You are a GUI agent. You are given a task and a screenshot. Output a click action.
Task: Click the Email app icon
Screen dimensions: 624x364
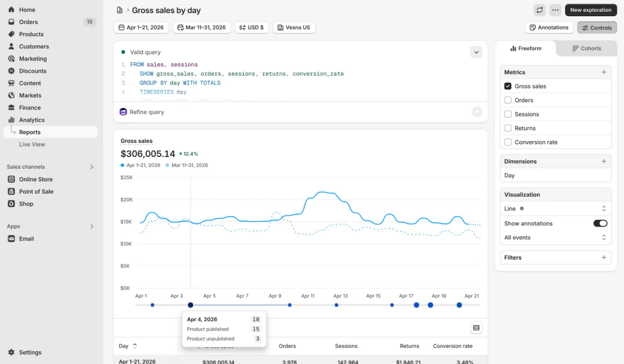pos(11,239)
